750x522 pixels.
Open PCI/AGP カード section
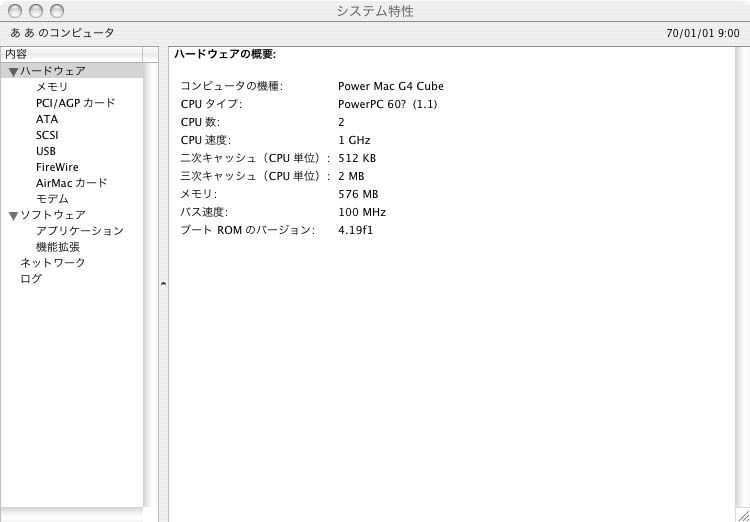(x=76, y=103)
